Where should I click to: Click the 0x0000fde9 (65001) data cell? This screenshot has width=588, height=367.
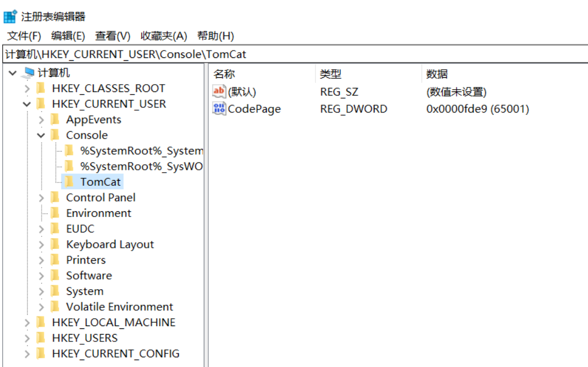pyautogui.click(x=478, y=109)
